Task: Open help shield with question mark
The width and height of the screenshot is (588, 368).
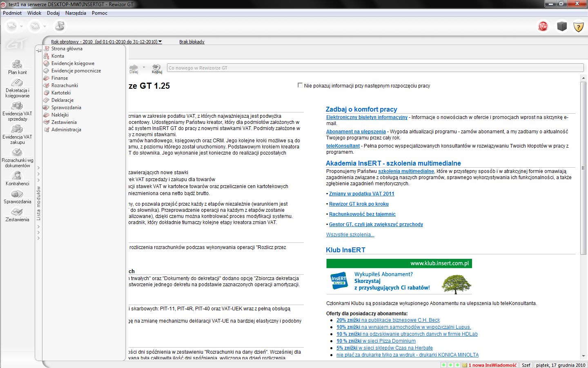Action: pos(579,27)
